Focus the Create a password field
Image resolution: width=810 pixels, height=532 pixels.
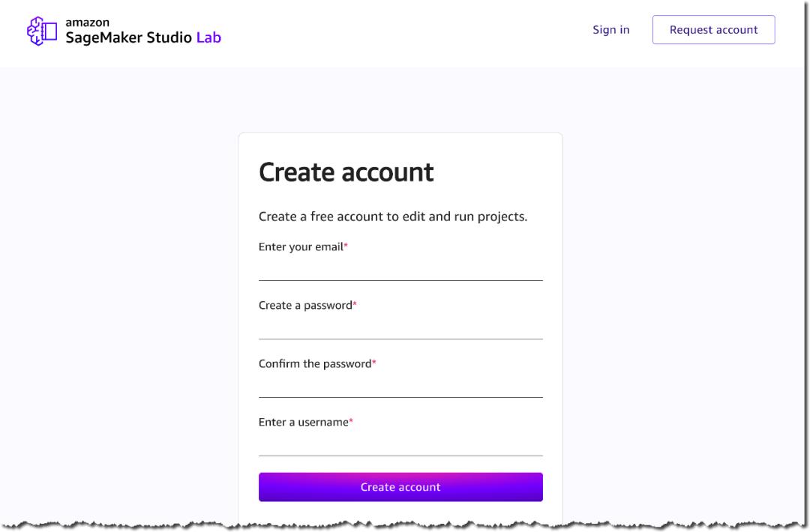point(400,328)
